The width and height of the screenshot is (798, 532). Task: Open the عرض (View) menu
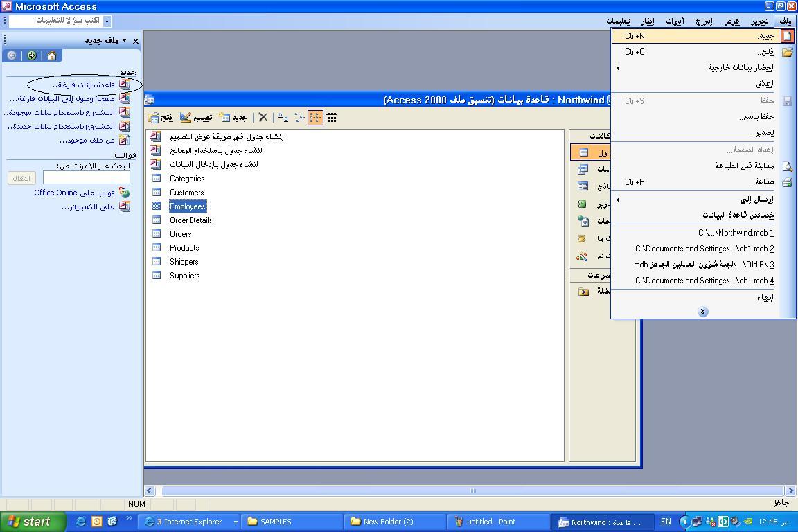click(x=731, y=21)
